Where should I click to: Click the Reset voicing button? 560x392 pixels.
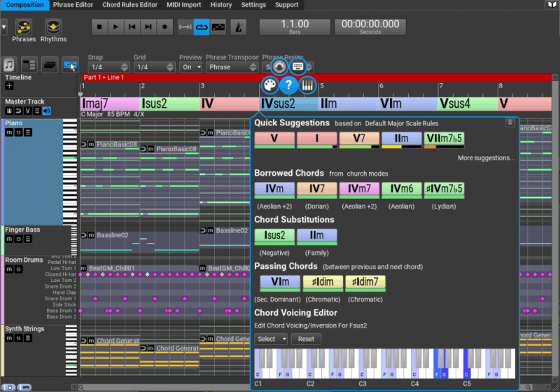point(306,339)
